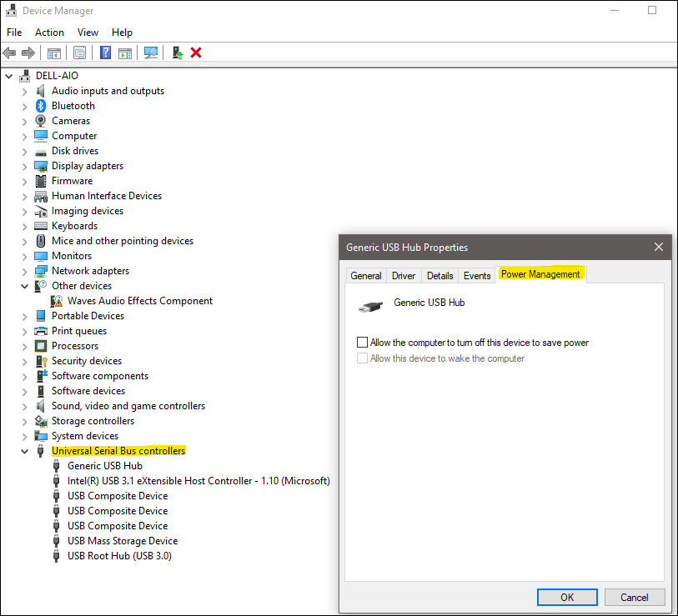The height and width of the screenshot is (616, 678).
Task: Click the Update device driver icon
Action: [x=178, y=53]
